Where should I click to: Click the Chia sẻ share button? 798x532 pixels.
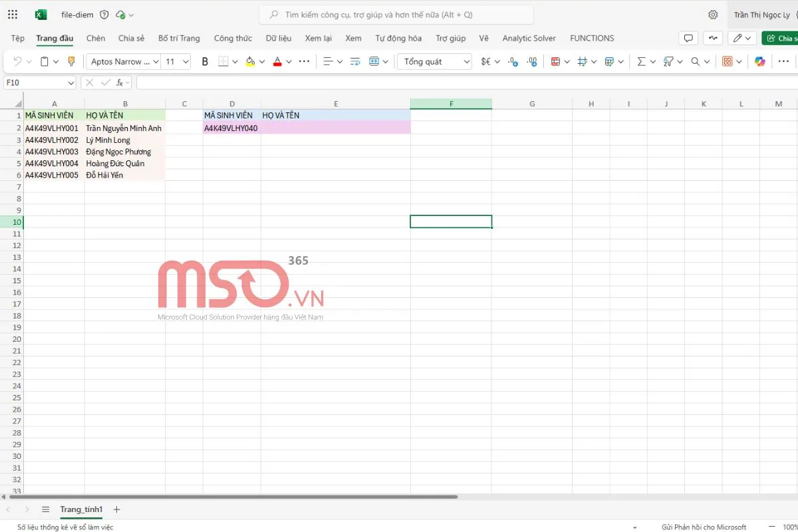click(781, 39)
